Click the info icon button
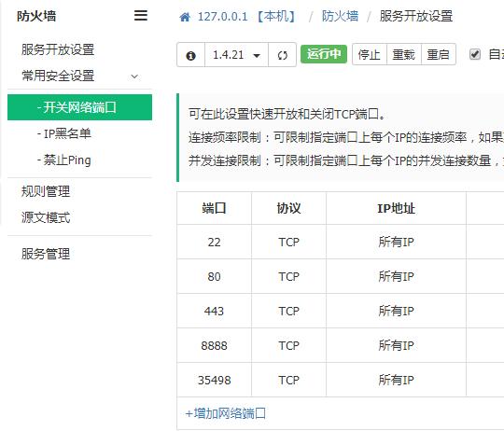Image resolution: width=504 pixels, height=431 pixels. click(x=191, y=55)
